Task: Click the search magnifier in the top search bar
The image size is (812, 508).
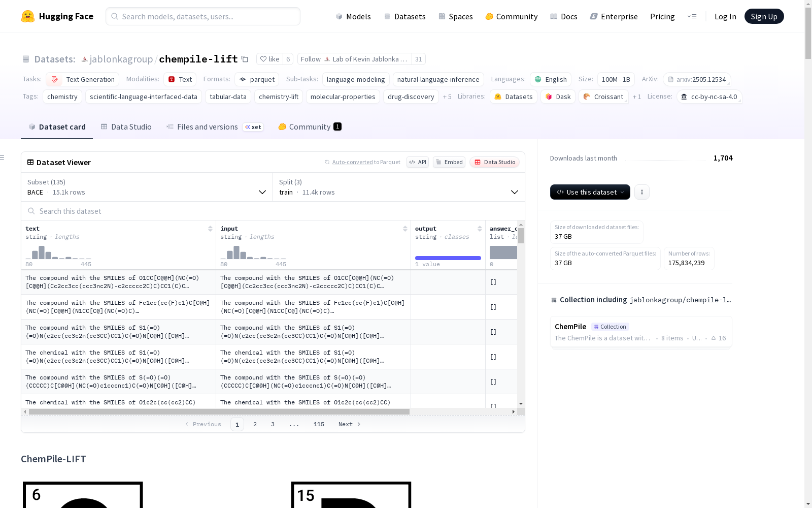Action: [115, 16]
